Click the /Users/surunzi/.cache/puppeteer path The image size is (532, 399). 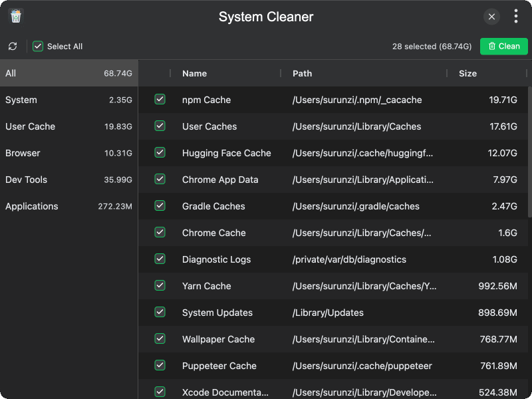[x=362, y=366]
